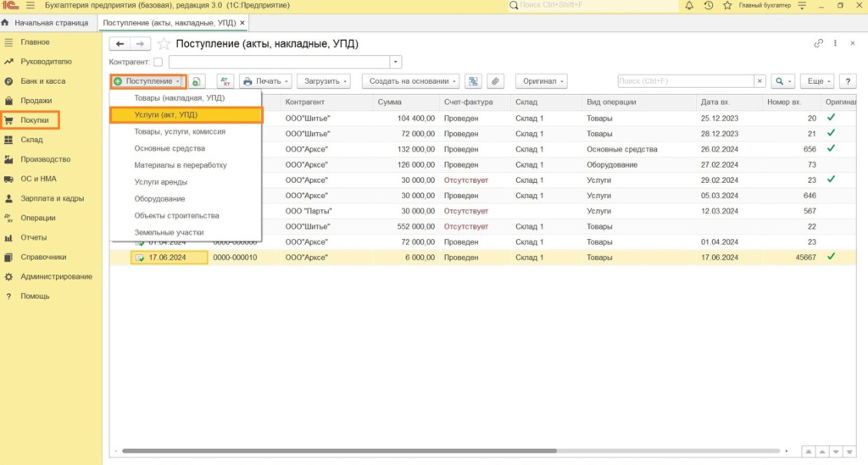Click the global Поиск Ctrl+Shift+F field
Image resolution: width=868 pixels, height=465 pixels.
(x=593, y=6)
